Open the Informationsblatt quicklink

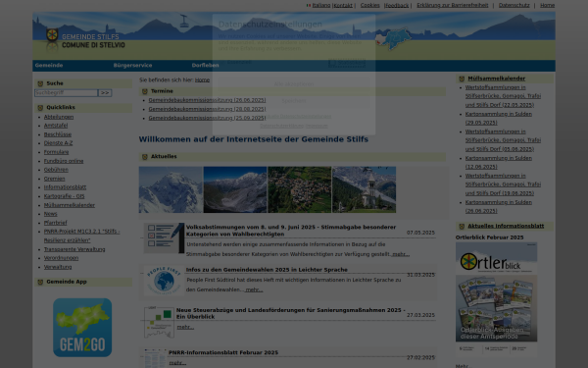point(66,187)
